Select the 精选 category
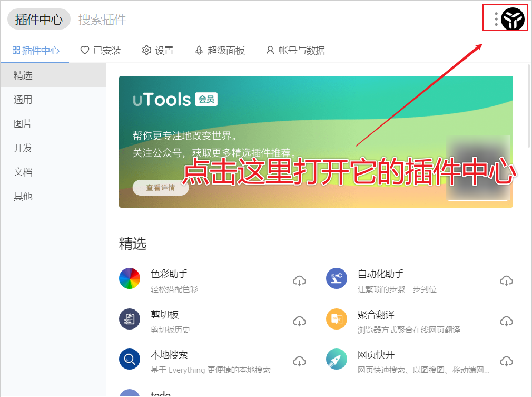This screenshot has width=532, height=397. 53,75
